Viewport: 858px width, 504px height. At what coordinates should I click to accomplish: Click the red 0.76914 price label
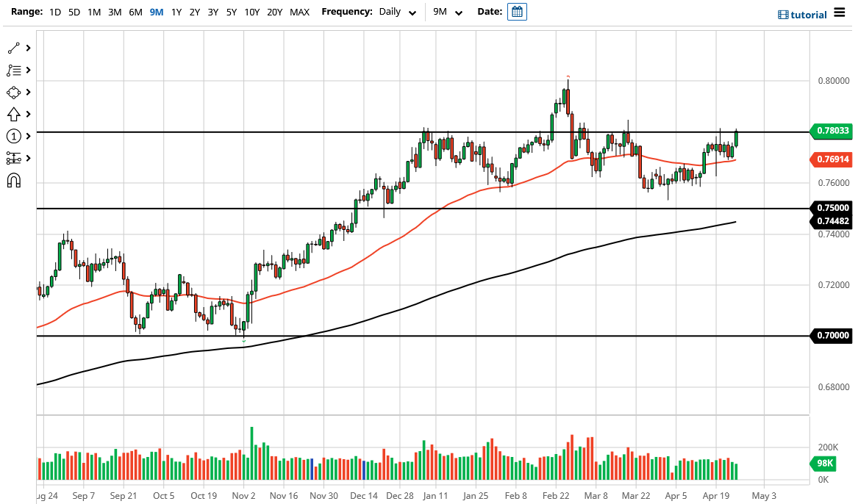(832, 159)
